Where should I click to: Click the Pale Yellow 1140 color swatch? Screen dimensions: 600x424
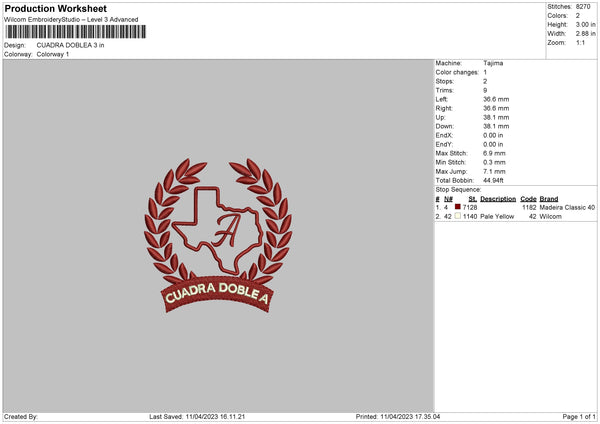[x=457, y=216]
